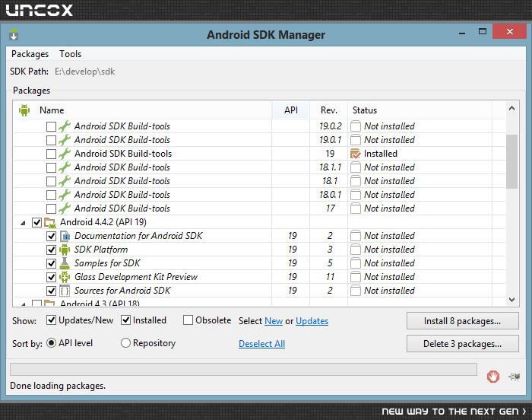
Task: Click the Glass Development Kit Preview icon
Action: [65, 277]
